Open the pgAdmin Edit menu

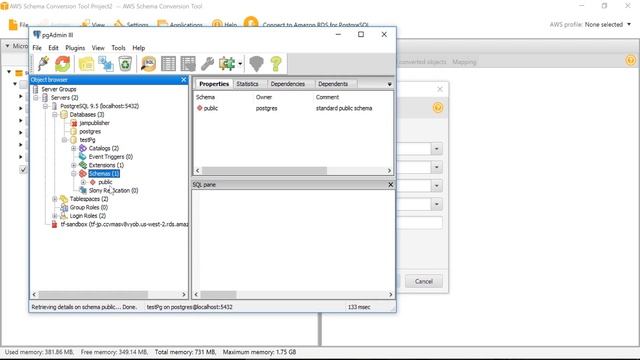(53, 48)
